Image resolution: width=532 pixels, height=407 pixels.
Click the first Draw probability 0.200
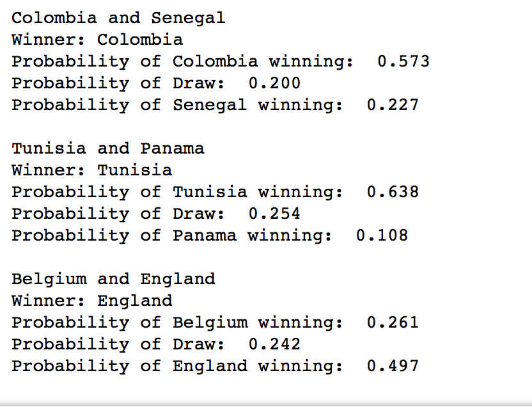coord(274,83)
